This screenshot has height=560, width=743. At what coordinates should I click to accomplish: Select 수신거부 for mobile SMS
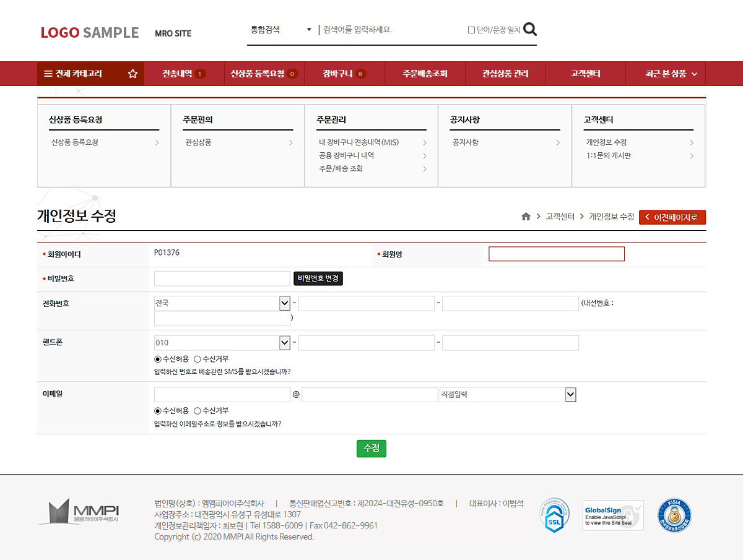coord(198,359)
